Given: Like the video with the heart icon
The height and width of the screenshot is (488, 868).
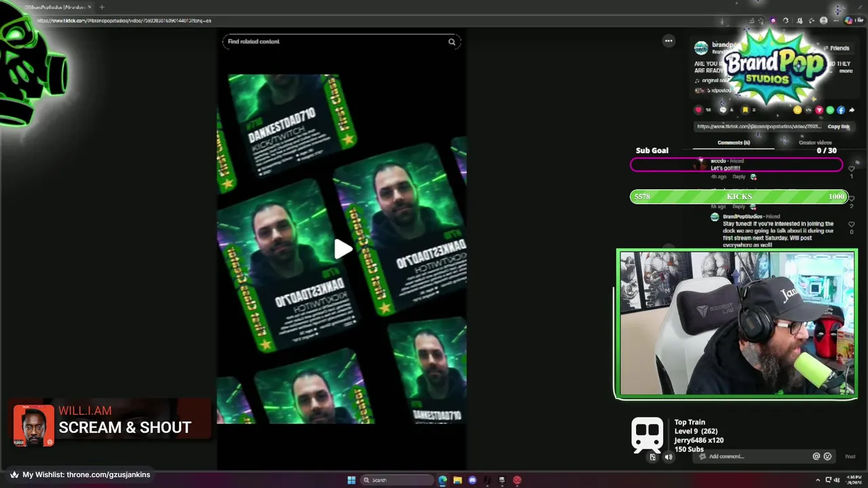Looking at the screenshot, I should [x=698, y=110].
